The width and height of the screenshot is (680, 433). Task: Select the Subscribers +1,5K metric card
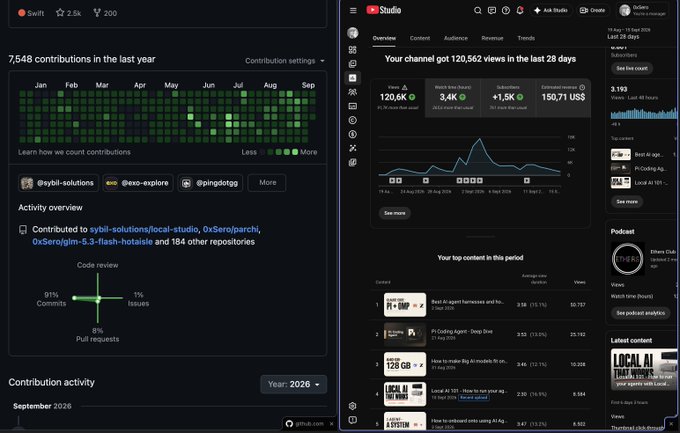pos(508,98)
